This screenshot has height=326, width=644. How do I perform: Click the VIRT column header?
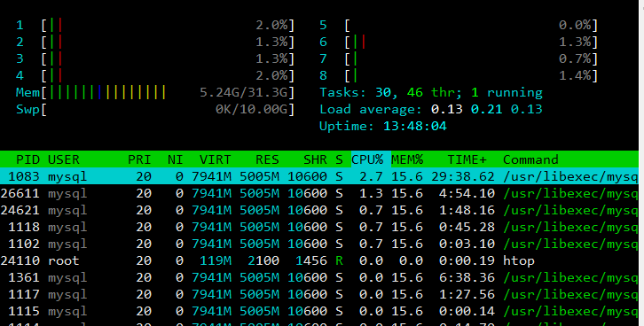coord(216,159)
